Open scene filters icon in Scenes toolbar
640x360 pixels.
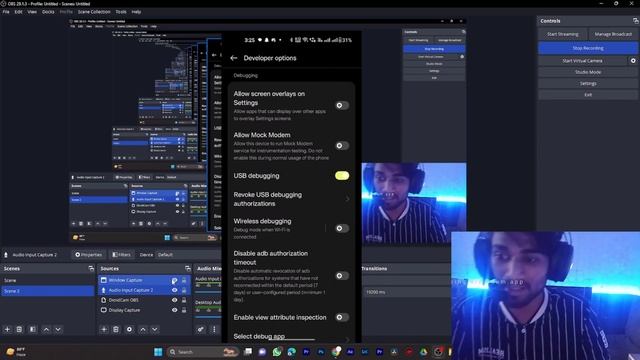pos(33,329)
